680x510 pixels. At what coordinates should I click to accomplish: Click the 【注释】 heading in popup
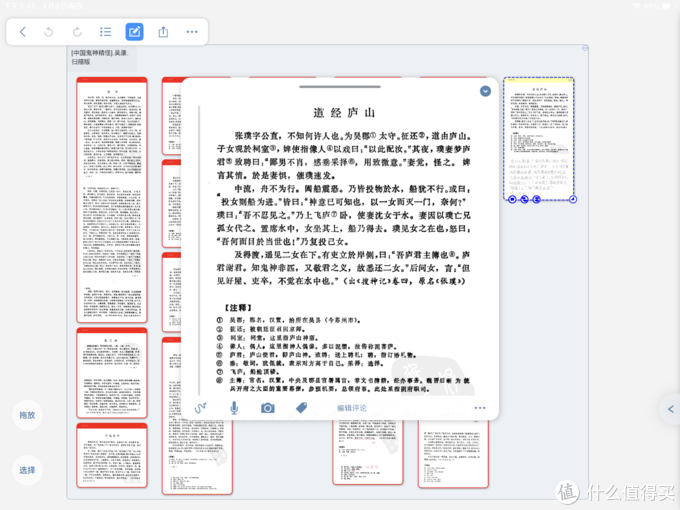tap(238, 308)
